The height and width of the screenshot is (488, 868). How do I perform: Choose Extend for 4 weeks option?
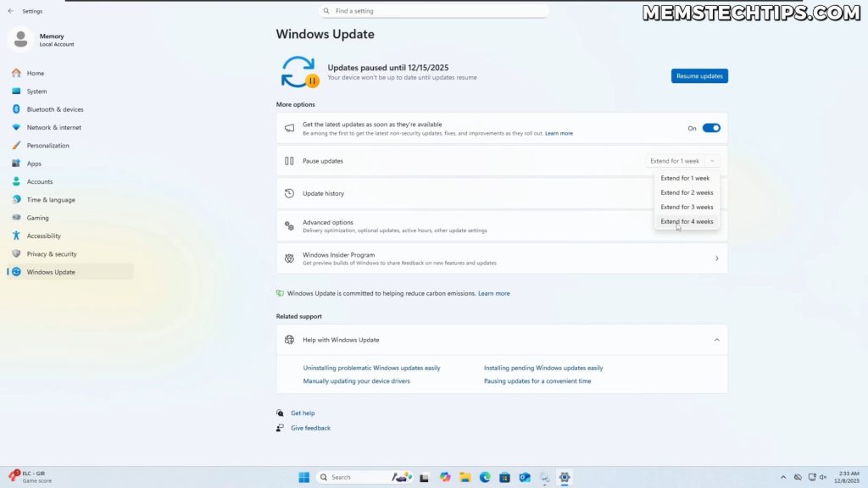click(x=687, y=221)
